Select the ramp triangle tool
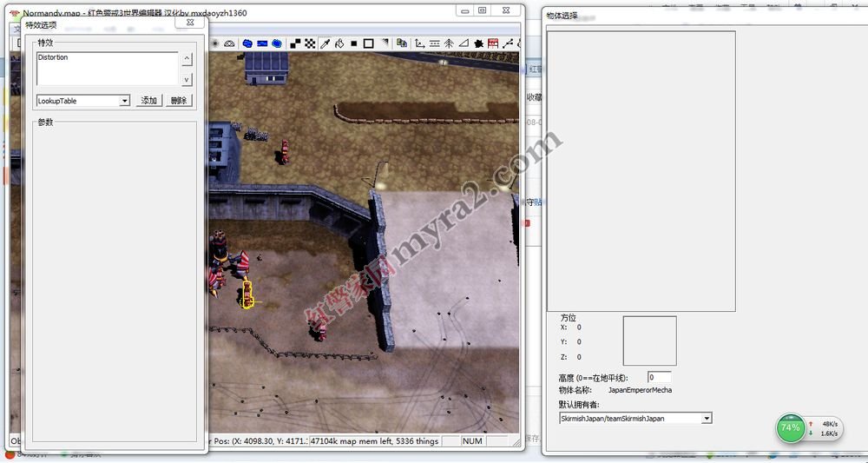 (464, 43)
